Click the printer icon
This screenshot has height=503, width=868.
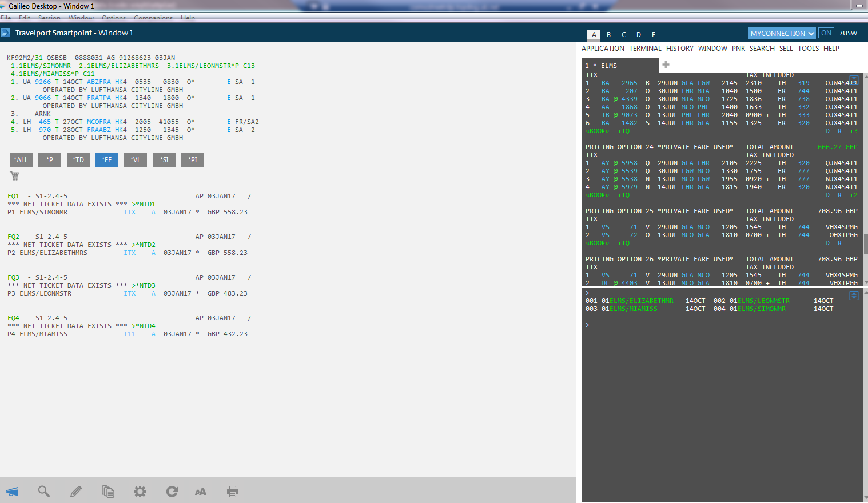pos(233,492)
